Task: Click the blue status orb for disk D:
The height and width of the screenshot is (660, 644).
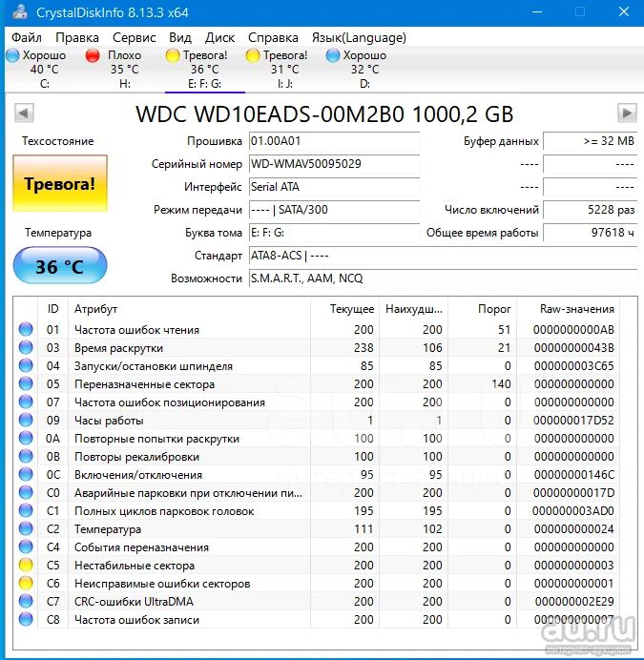Action: coord(333,55)
